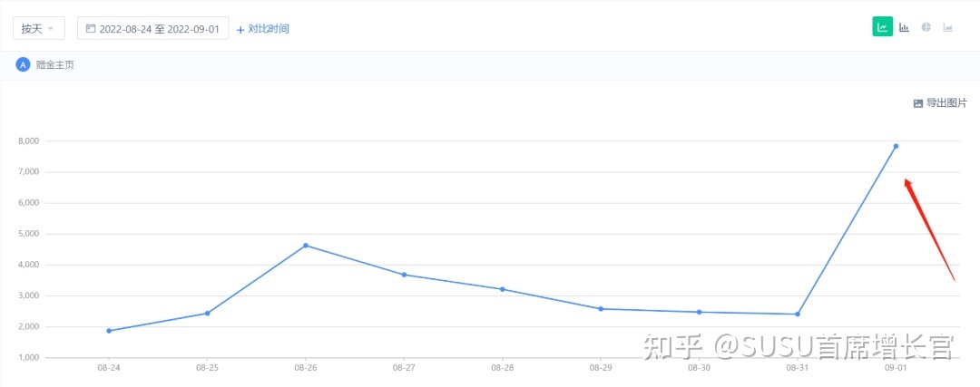Switch to bar chart view
Viewport: 980px width, 387px height.
point(905,27)
